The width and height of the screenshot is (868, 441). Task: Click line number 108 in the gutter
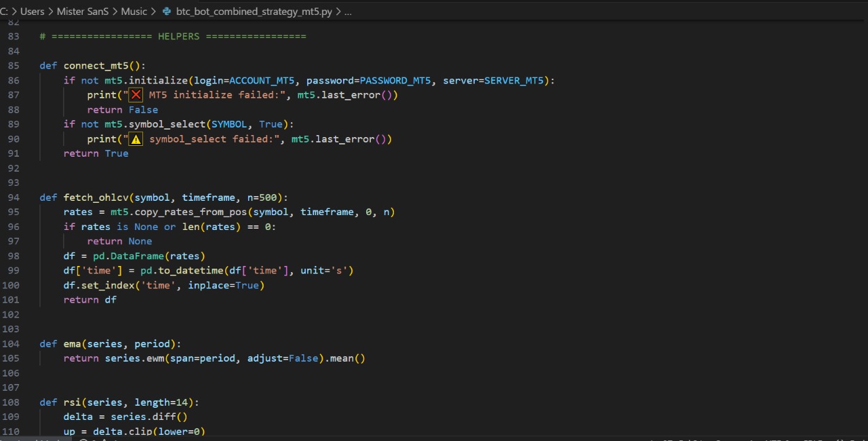click(11, 402)
